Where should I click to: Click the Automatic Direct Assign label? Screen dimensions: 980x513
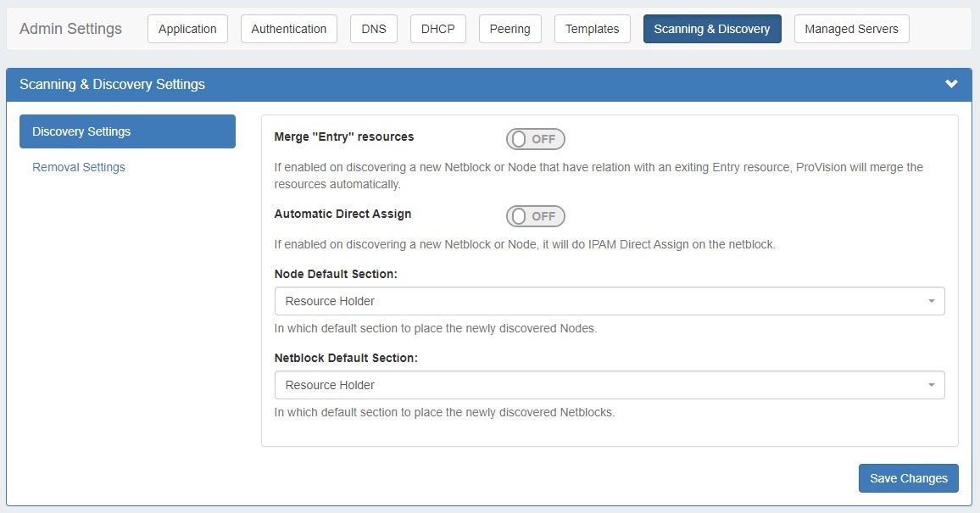click(x=342, y=214)
